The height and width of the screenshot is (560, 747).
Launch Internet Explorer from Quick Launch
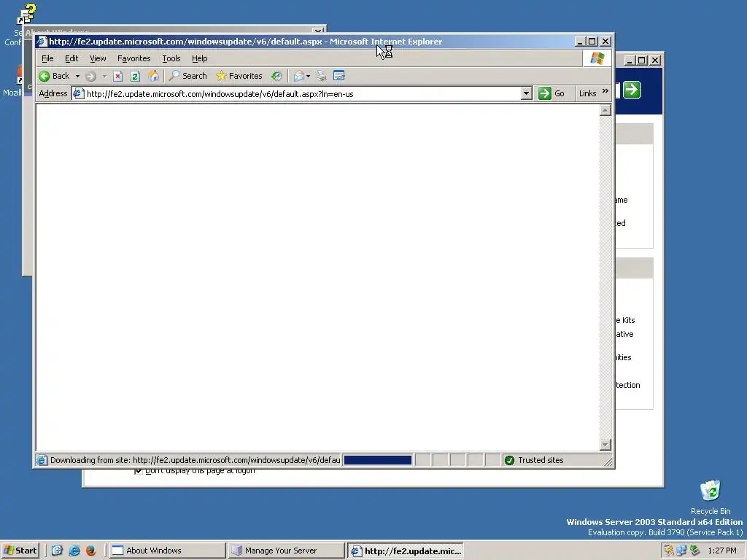pyautogui.click(x=74, y=551)
